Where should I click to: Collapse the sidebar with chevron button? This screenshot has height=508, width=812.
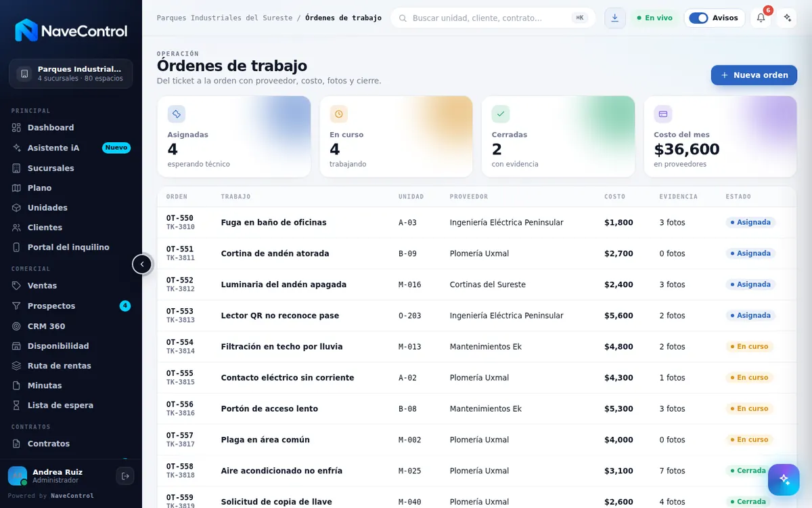click(x=142, y=264)
